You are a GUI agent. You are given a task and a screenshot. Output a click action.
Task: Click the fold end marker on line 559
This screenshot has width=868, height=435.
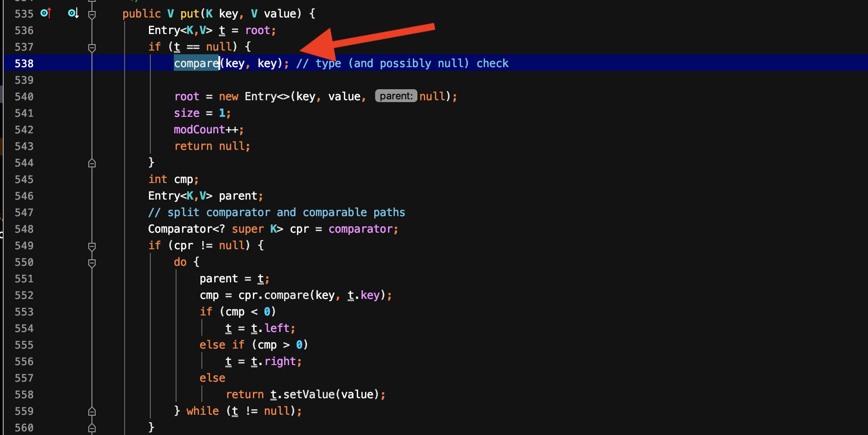[92, 411]
